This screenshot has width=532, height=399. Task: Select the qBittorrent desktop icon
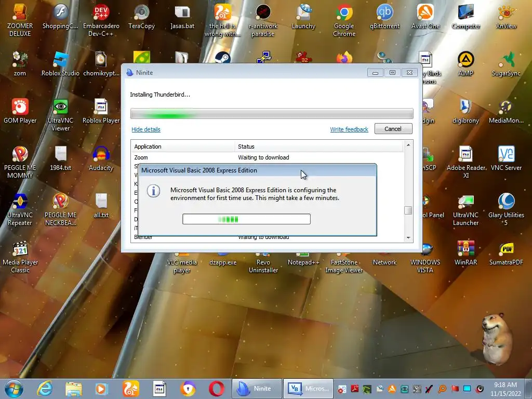click(x=384, y=16)
